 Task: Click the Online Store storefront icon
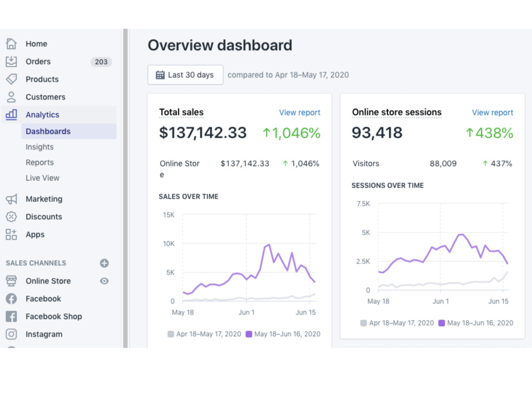11,281
